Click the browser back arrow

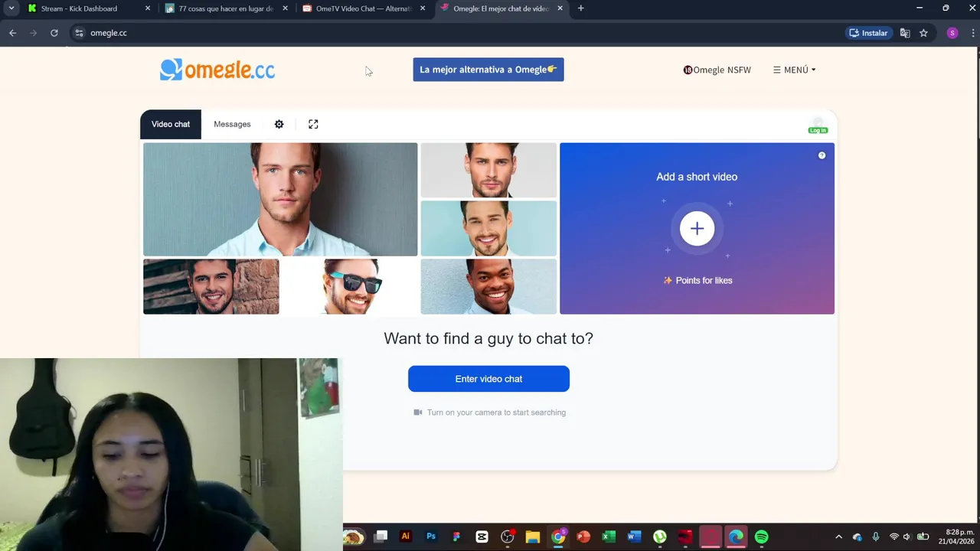pyautogui.click(x=13, y=33)
